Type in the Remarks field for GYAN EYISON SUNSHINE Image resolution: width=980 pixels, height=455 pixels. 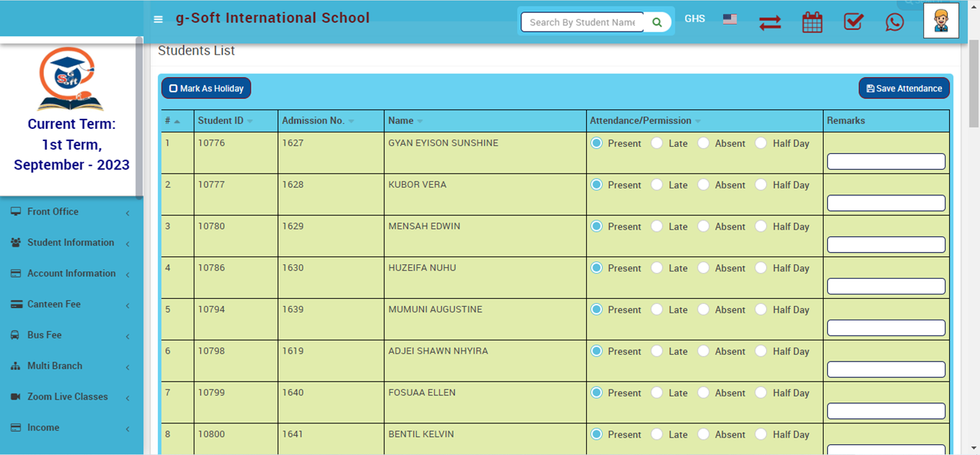886,161
